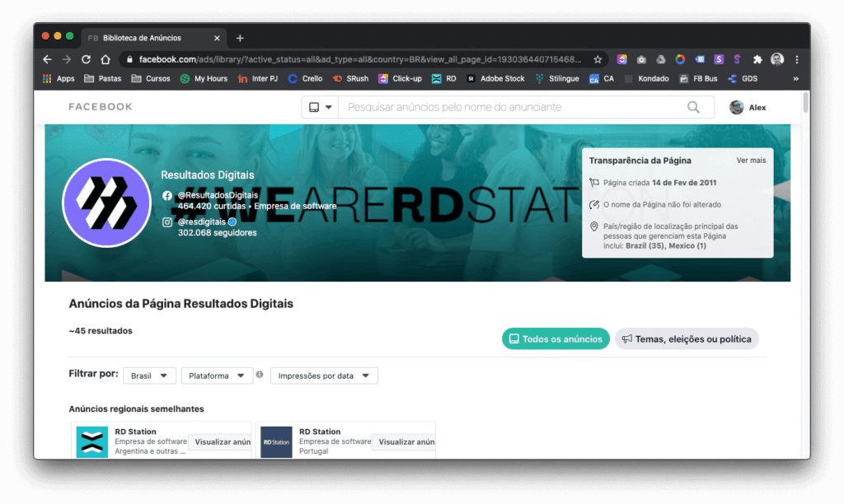
Task: Click the 464.420 curtidas text
Action: [212, 206]
